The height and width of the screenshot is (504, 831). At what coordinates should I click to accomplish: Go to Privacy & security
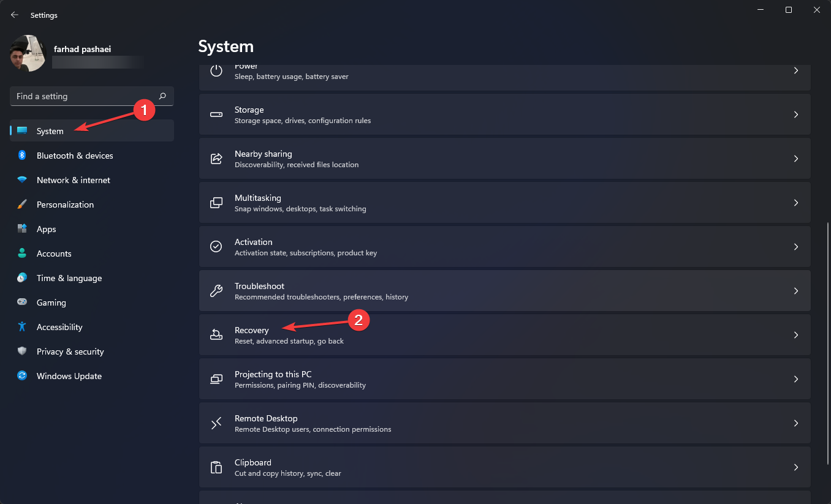(70, 352)
